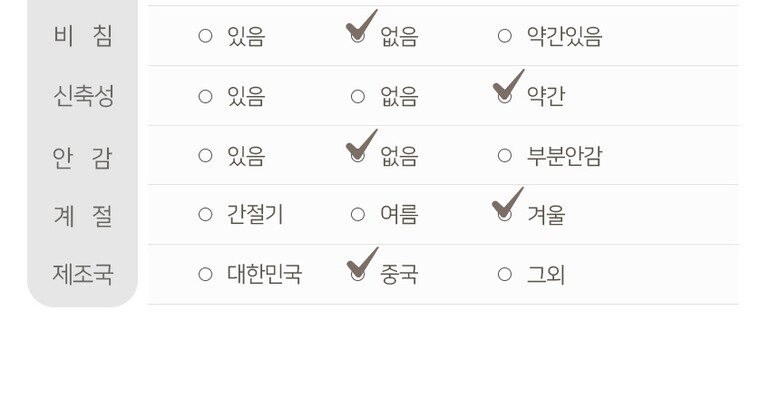Choose 간절기 season option

tap(205, 215)
